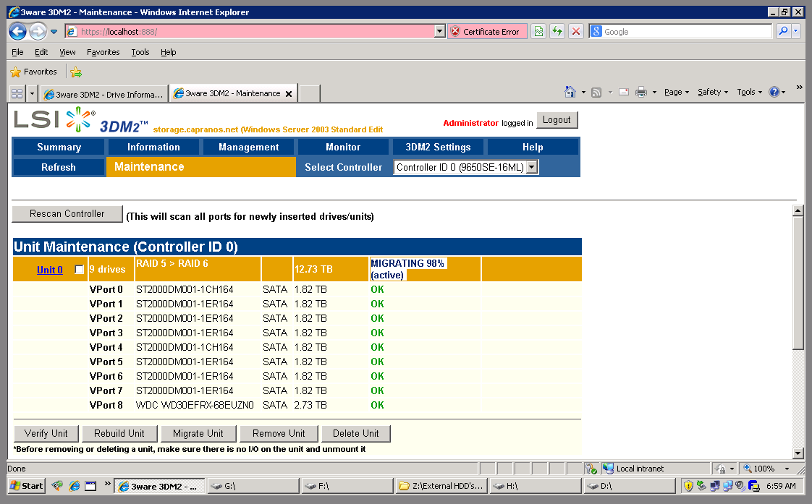Click the Add to Favorites Bar star icon
The height and width of the screenshot is (504, 812).
76,72
